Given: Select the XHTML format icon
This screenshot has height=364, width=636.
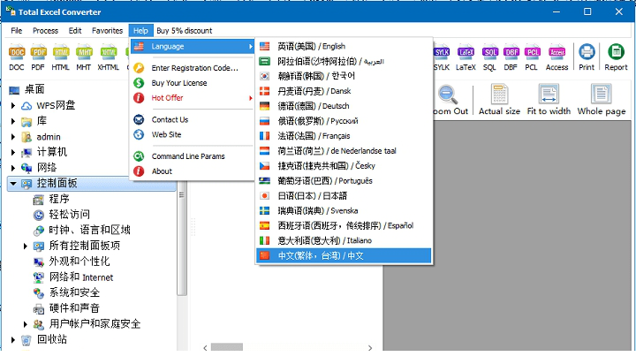Looking at the screenshot, I should [x=109, y=57].
